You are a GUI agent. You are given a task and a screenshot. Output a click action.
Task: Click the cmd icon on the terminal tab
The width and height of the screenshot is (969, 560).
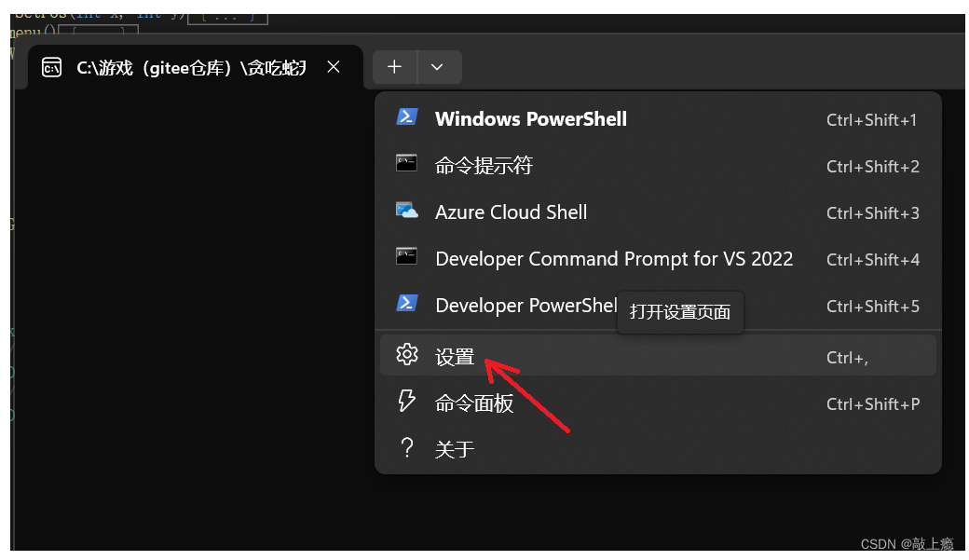(52, 67)
